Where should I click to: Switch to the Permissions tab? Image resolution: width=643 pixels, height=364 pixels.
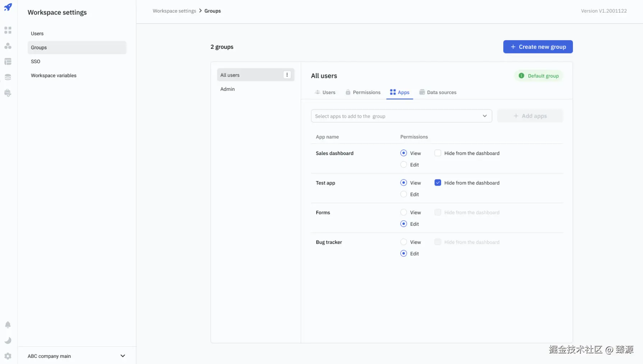pos(363,93)
